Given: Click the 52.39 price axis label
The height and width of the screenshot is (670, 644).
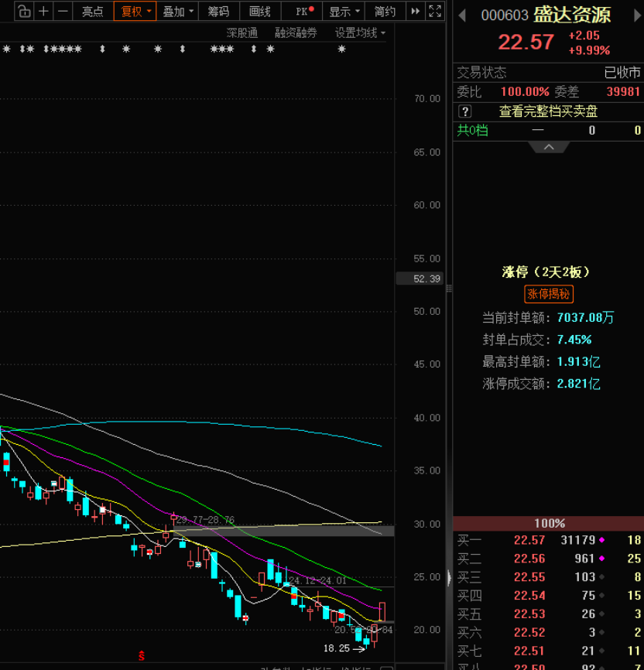Looking at the screenshot, I should click(420, 279).
